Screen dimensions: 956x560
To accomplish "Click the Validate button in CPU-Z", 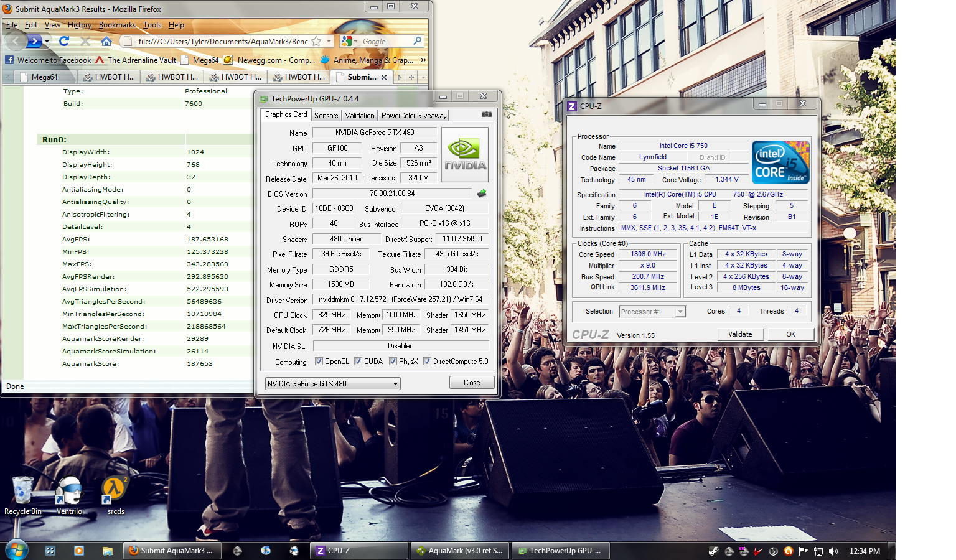I will pos(740,334).
